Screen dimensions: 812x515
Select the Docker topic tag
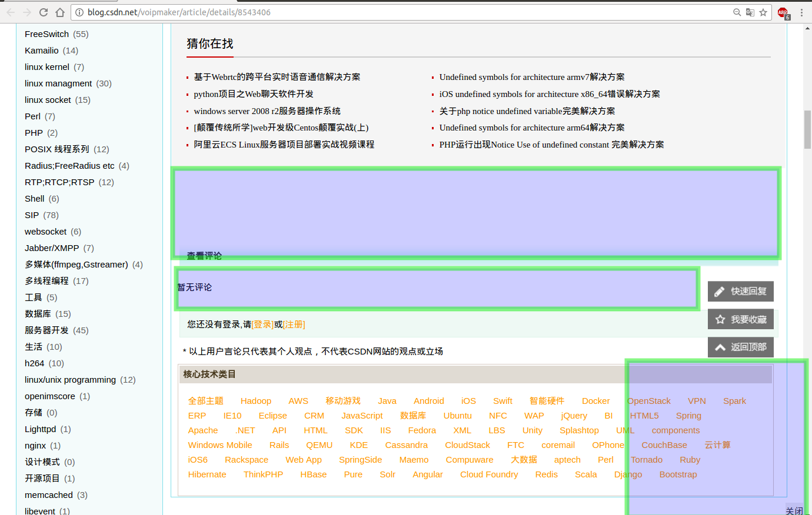tap(595, 401)
